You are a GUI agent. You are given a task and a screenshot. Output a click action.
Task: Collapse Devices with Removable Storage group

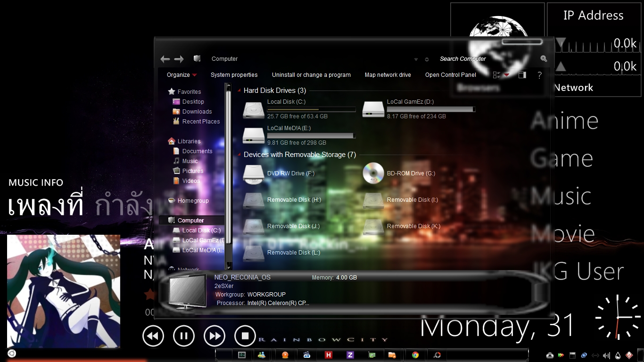click(239, 155)
